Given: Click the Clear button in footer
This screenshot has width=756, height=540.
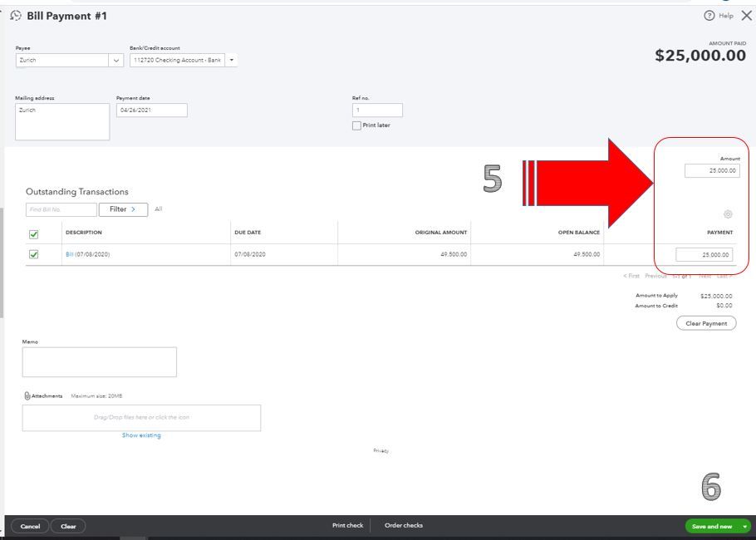Looking at the screenshot, I should pos(68,526).
